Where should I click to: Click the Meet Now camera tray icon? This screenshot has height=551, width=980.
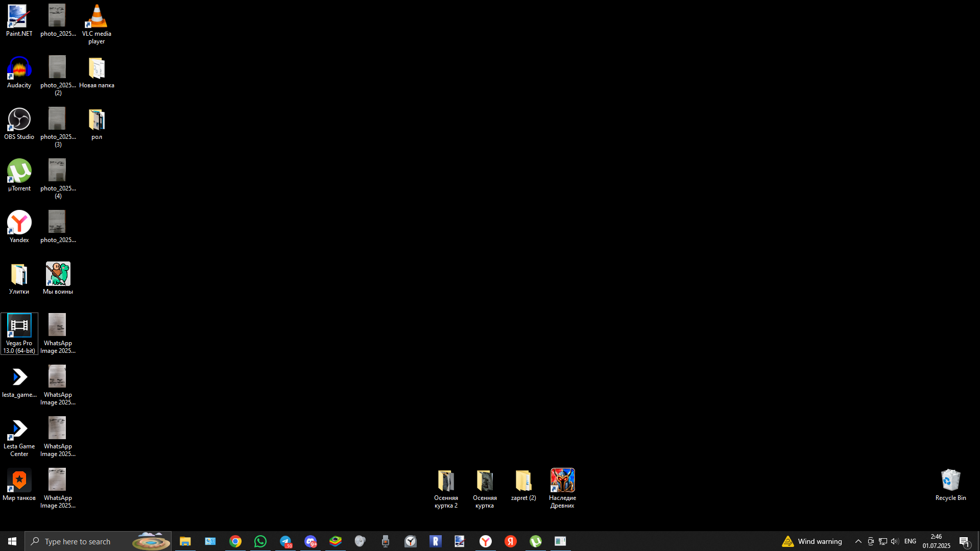tap(871, 541)
